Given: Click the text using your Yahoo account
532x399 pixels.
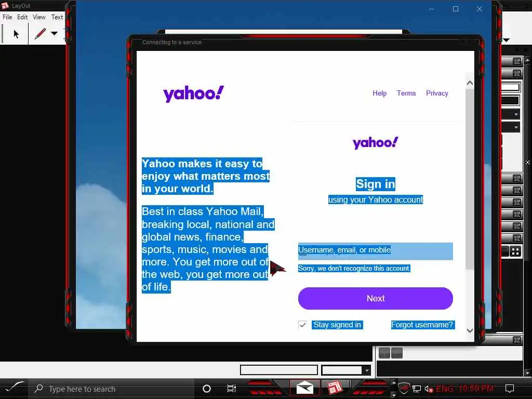Looking at the screenshot, I should pos(375,199).
